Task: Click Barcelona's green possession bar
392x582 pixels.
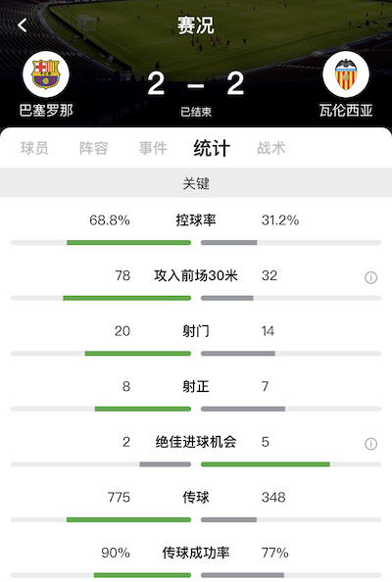Action: [x=128, y=243]
